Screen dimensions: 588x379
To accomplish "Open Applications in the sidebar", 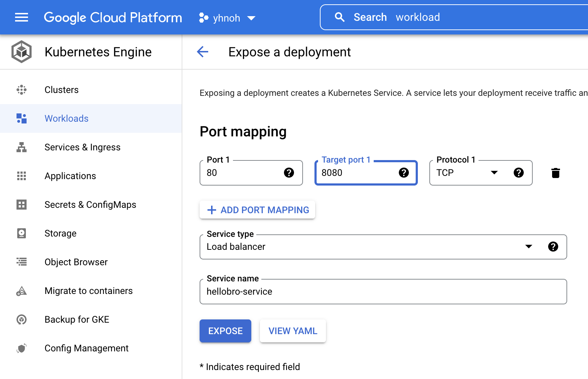I will point(91,176).
